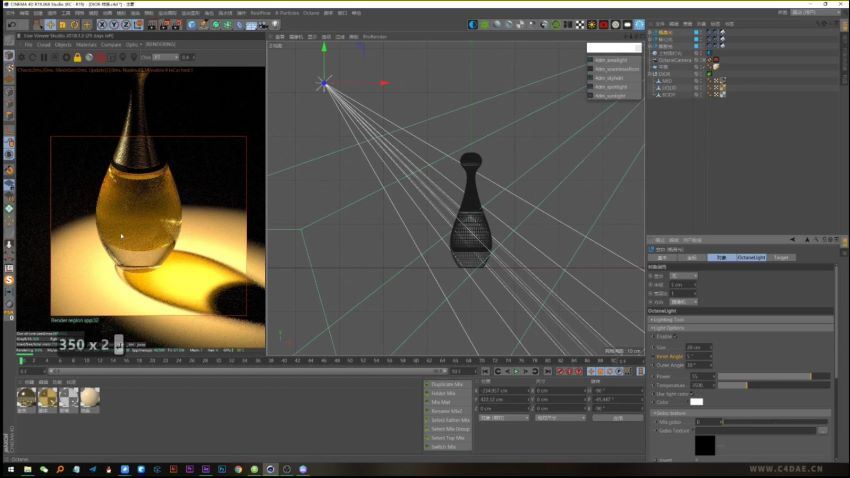Viewport: 850px width, 478px height.
Task: Click the red region render circle icon
Action: [101, 57]
